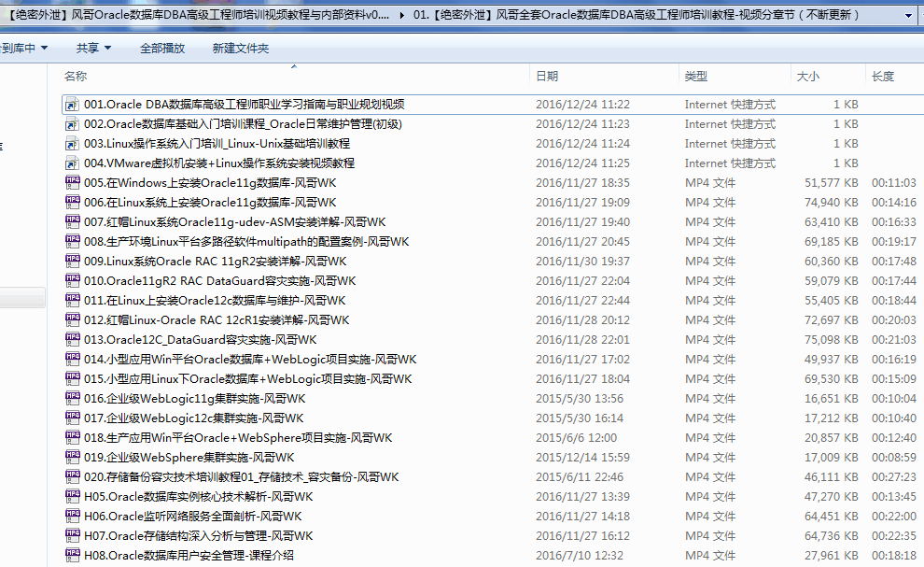Sort by 大小 column header
924x567 pixels.
tap(808, 76)
